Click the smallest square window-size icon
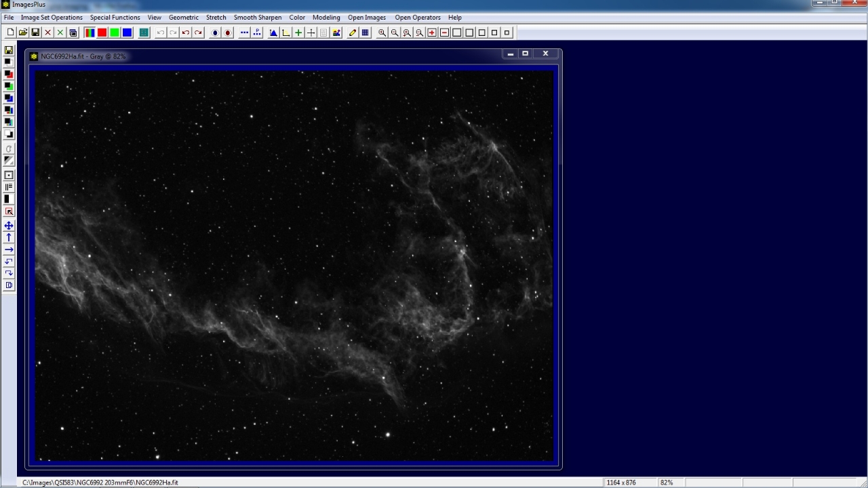 click(x=507, y=33)
